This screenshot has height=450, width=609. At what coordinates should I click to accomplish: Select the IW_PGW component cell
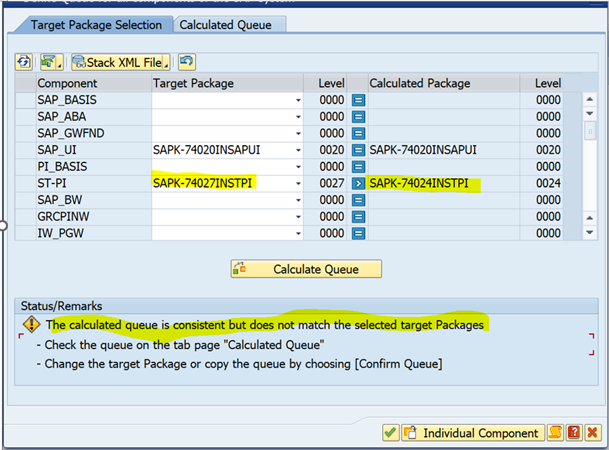94,233
